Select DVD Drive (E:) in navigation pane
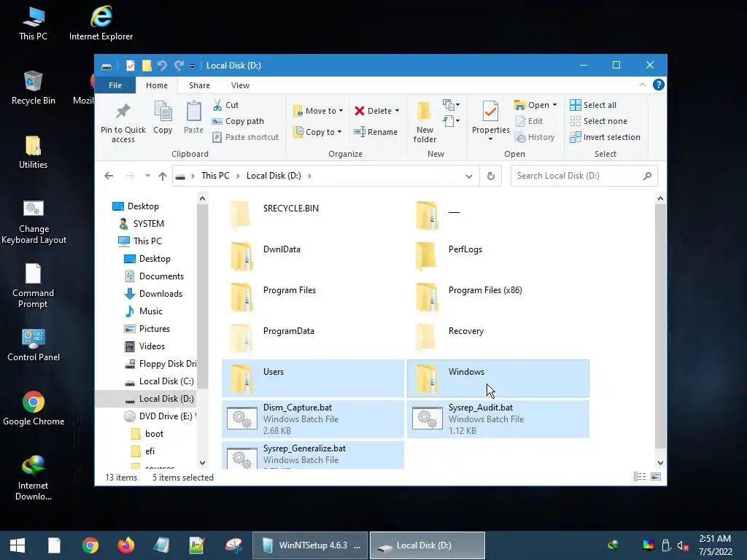Screen dimensions: 747x560 click(x=160, y=416)
